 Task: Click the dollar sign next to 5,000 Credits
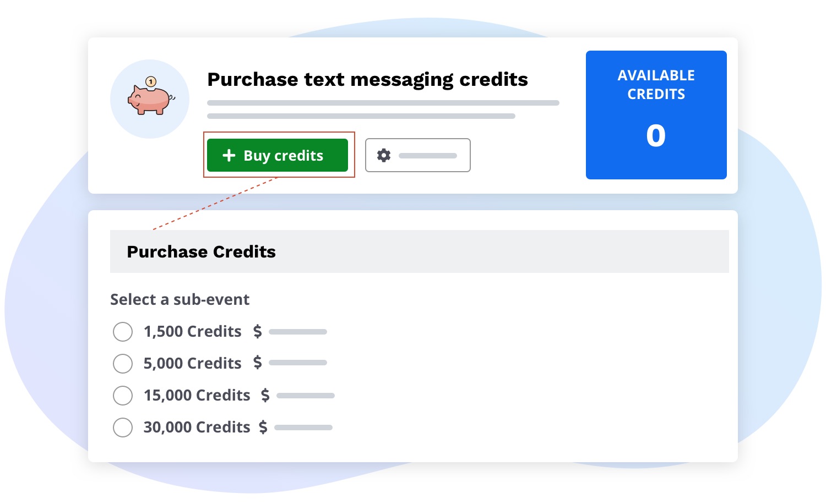[x=257, y=363]
